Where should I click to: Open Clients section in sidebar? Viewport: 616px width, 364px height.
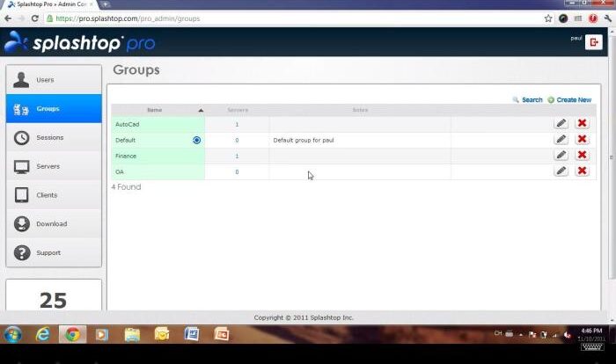click(54, 195)
